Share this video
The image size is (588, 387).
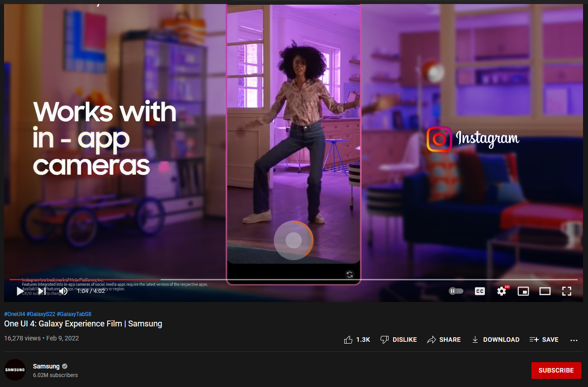tap(444, 340)
